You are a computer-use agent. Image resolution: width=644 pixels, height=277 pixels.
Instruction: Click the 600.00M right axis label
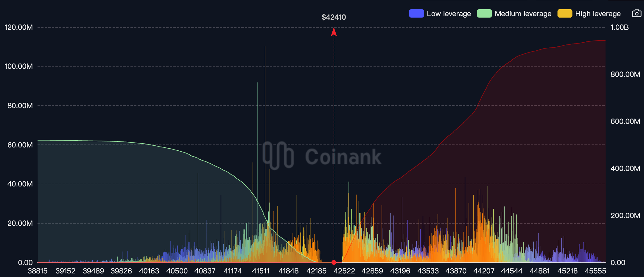[625, 122]
